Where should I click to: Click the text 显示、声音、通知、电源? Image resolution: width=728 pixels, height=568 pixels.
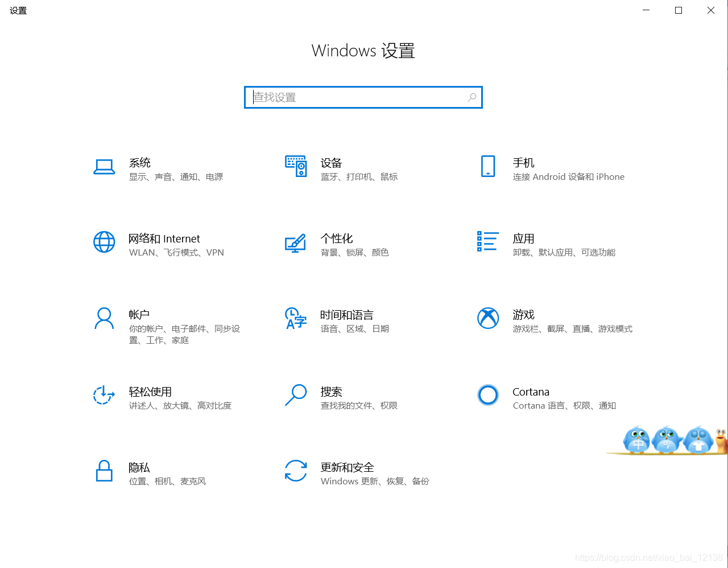[x=176, y=177]
